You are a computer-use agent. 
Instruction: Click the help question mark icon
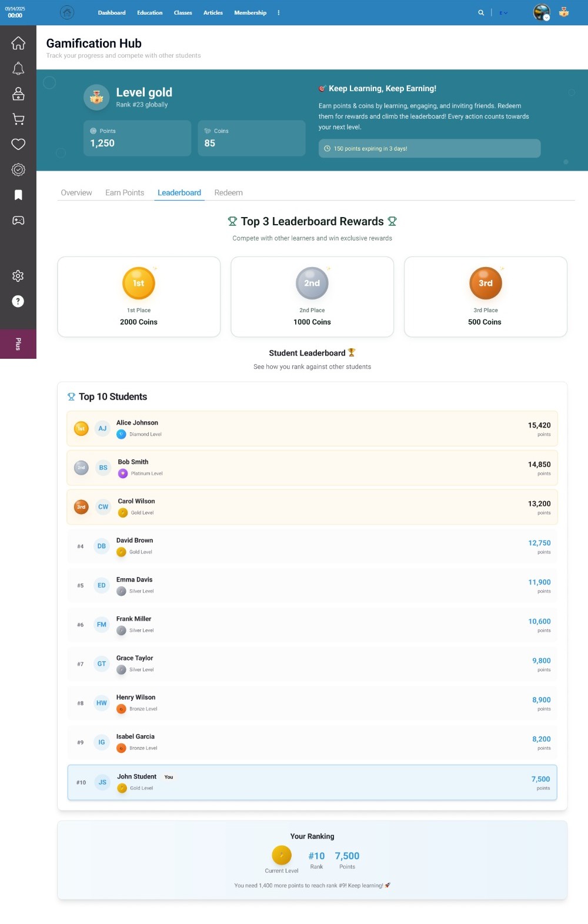point(18,301)
